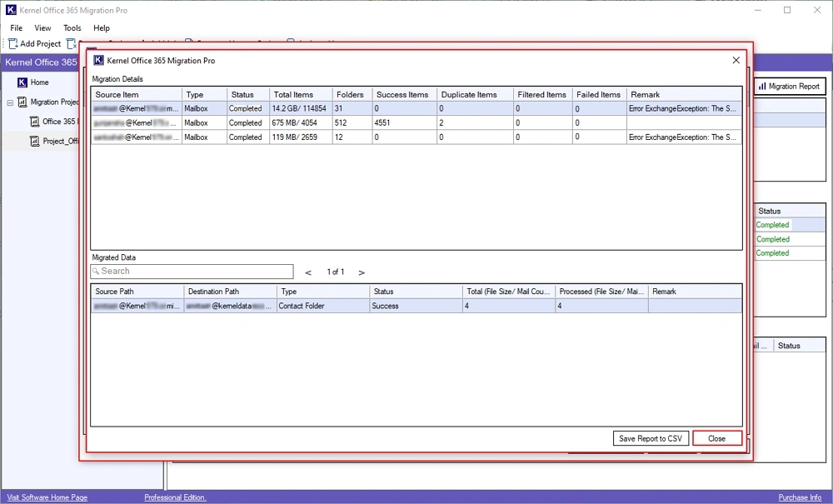Click the Home icon in sidebar
Screen dimensions: 833x504
click(x=22, y=82)
